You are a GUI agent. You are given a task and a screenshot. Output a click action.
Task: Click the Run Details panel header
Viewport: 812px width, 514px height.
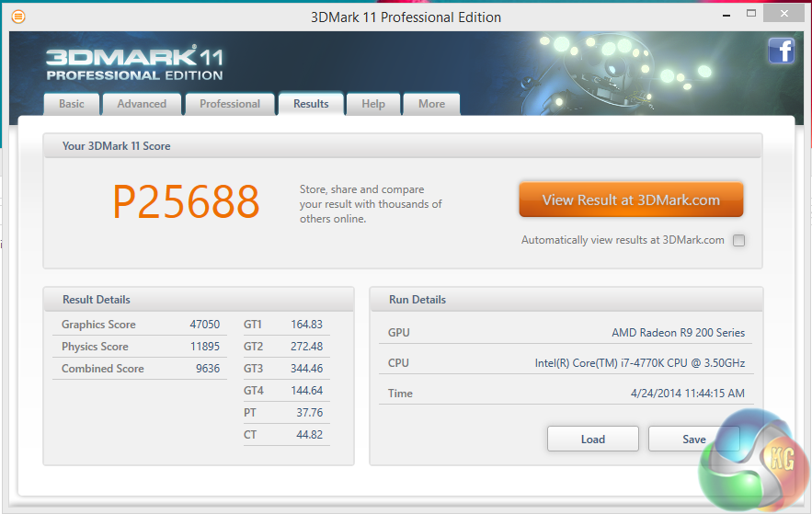tap(566, 300)
